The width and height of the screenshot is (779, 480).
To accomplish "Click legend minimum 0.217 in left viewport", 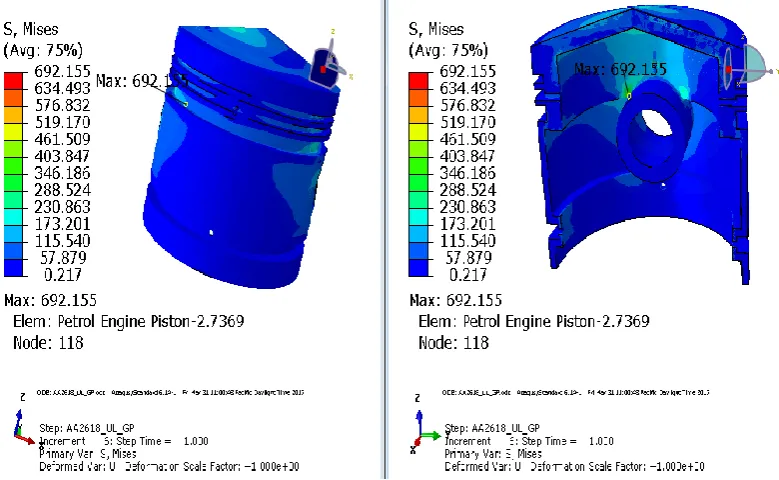I will [x=63, y=275].
